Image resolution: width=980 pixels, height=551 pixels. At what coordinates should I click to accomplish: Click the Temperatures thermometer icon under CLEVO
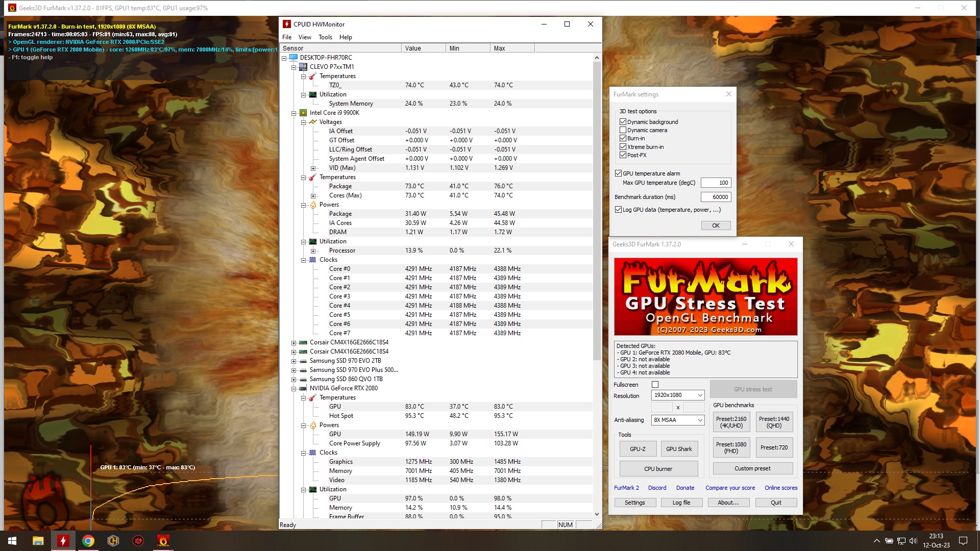point(313,76)
